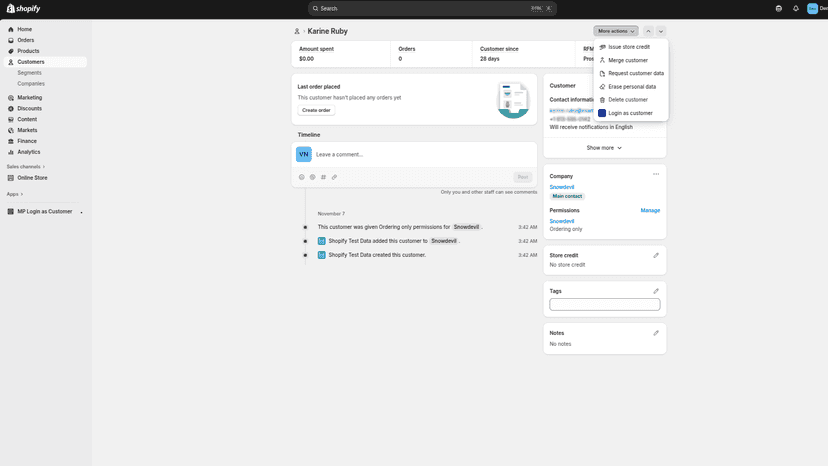The image size is (828, 466).
Task: Choose Erase personal data
Action: (631, 87)
